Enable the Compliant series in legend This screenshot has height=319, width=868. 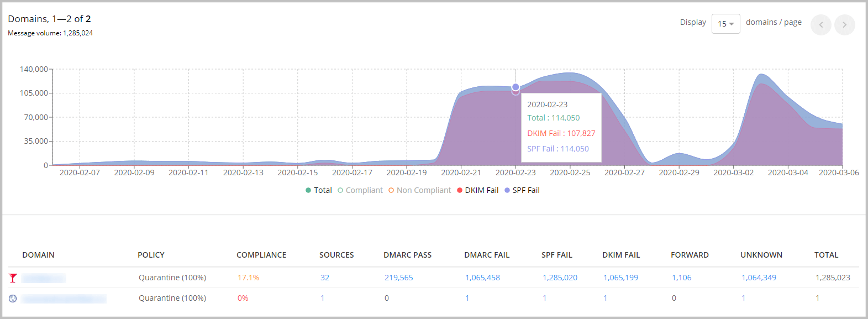point(360,190)
